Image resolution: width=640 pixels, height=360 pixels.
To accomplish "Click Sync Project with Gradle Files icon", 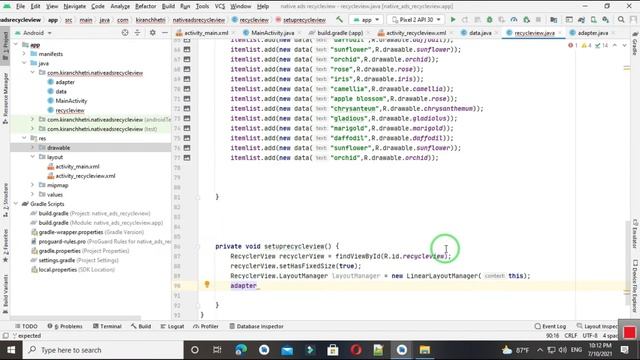I will pyautogui.click(x=581, y=20).
